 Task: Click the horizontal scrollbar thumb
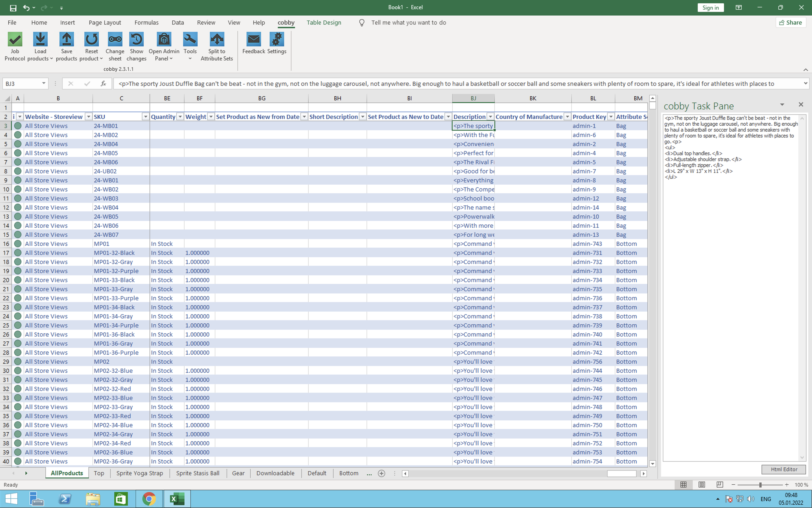tap(621, 473)
